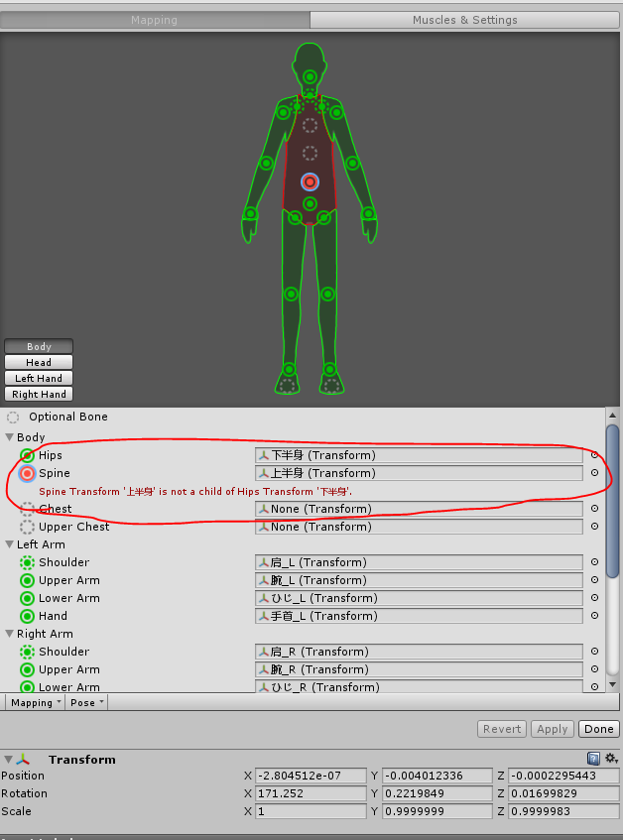Open the Muscles & Settings tab
This screenshot has height=840, width=623.
point(464,20)
